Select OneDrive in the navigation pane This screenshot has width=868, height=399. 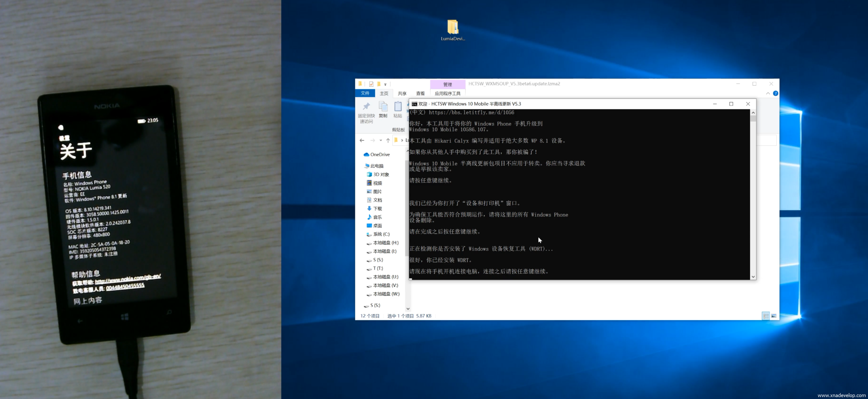(380, 154)
